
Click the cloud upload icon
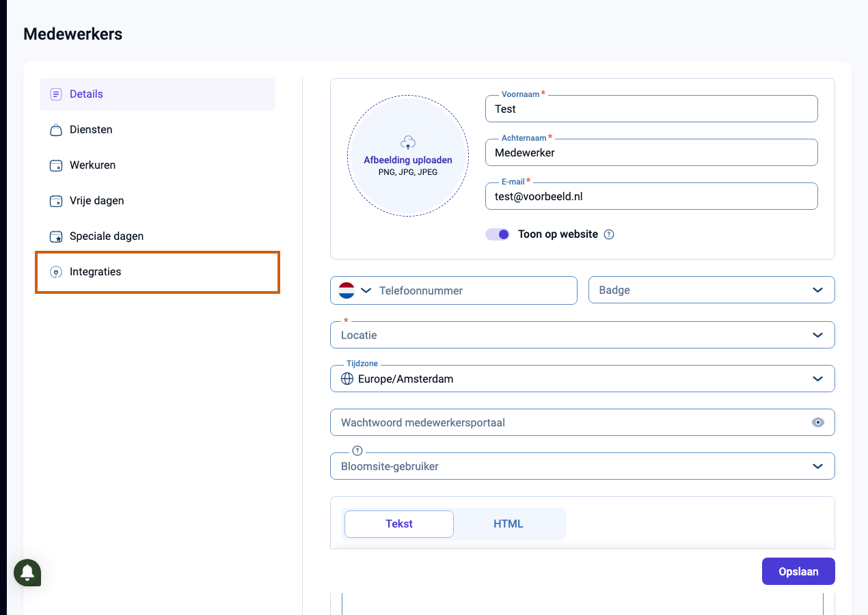click(408, 143)
